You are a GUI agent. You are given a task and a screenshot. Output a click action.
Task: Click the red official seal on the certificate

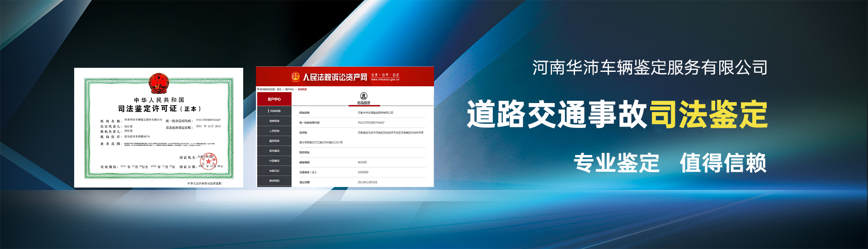tap(208, 160)
